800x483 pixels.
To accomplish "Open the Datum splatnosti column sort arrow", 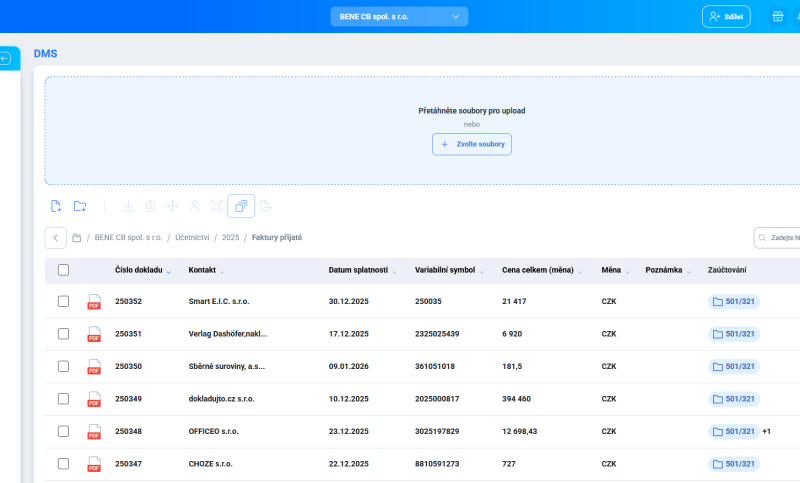I will (394, 272).
